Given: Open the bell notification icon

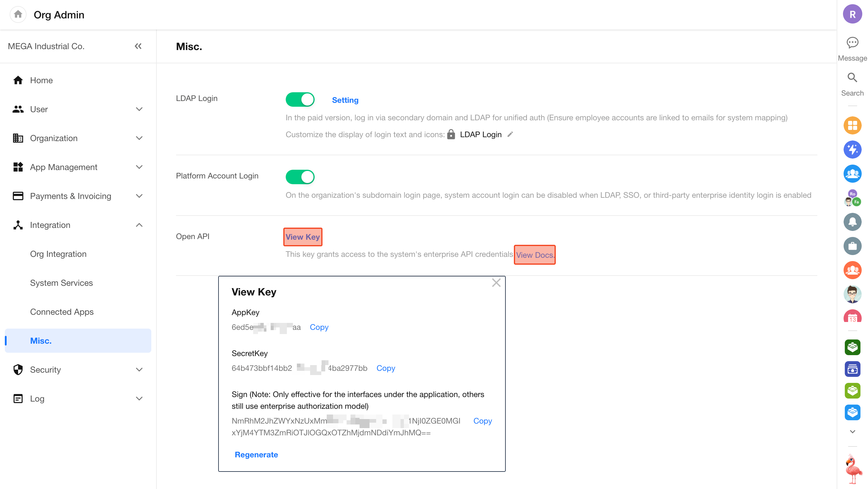Looking at the screenshot, I should coord(852,222).
